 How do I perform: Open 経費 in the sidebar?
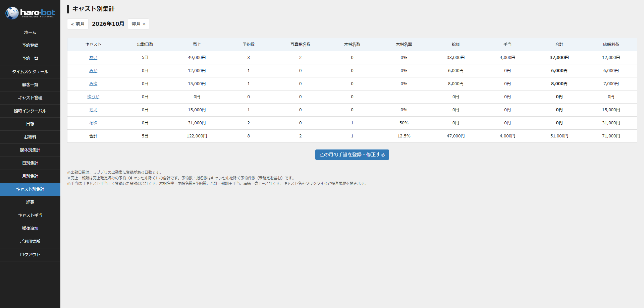pyautogui.click(x=30, y=202)
